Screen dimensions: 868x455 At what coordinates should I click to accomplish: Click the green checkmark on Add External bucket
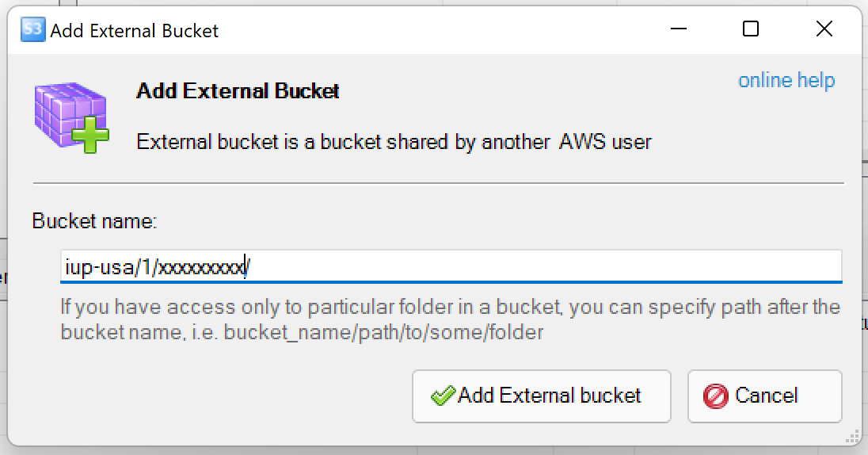pyautogui.click(x=442, y=396)
